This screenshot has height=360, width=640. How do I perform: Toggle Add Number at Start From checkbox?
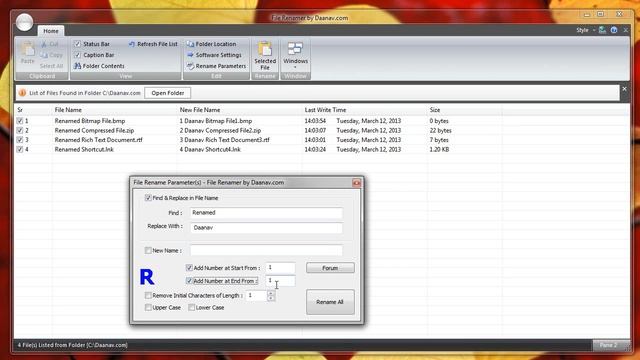point(189,268)
